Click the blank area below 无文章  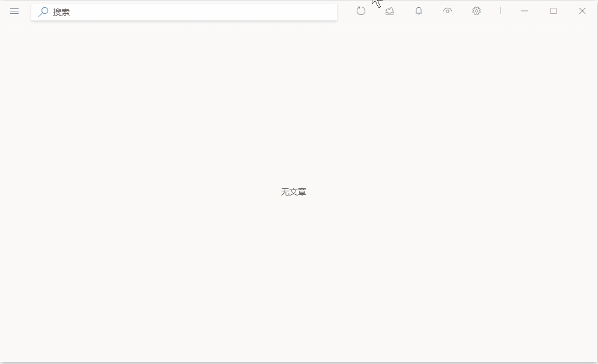point(294,271)
